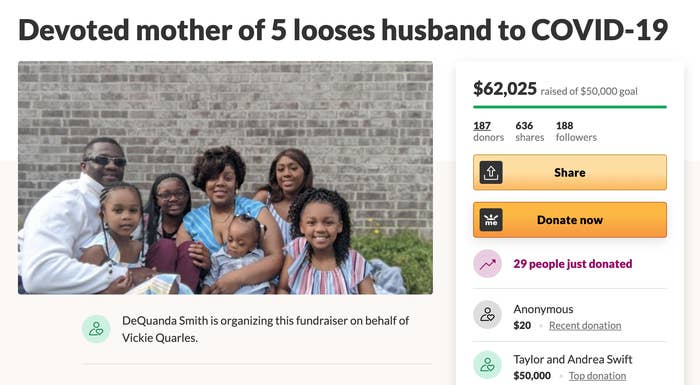The height and width of the screenshot is (385, 700).
Task: Click the $62,025 raised amount
Action: (505, 89)
